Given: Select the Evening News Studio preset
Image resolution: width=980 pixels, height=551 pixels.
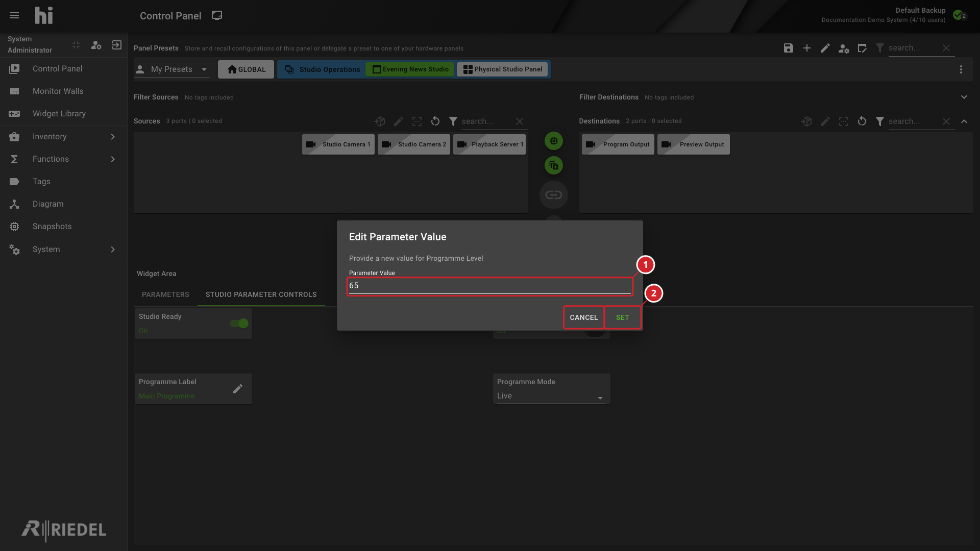Looking at the screenshot, I should click(x=410, y=69).
